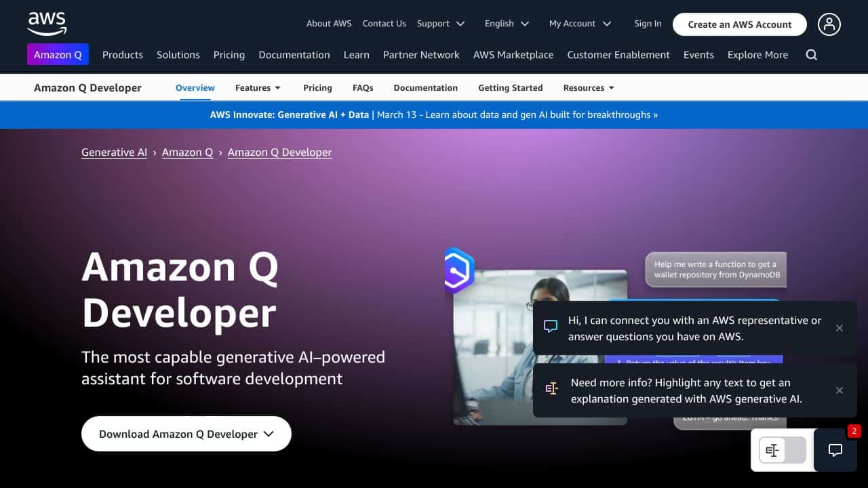Open the About AWS link

click(329, 23)
